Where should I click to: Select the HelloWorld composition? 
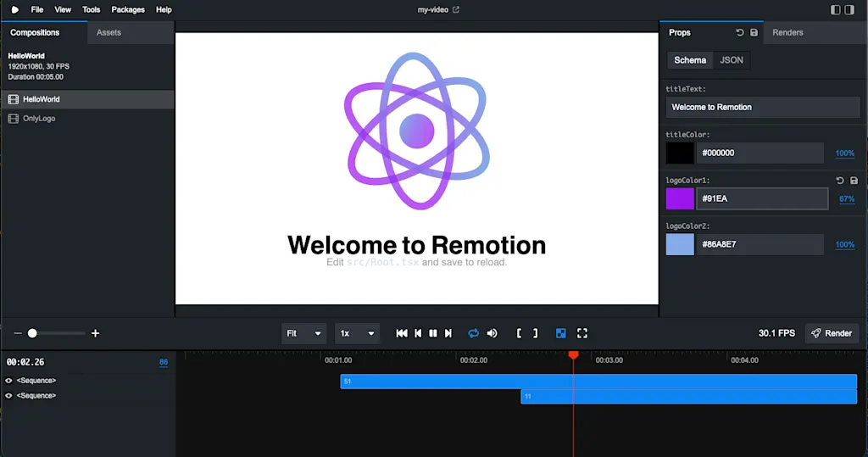tap(88, 99)
